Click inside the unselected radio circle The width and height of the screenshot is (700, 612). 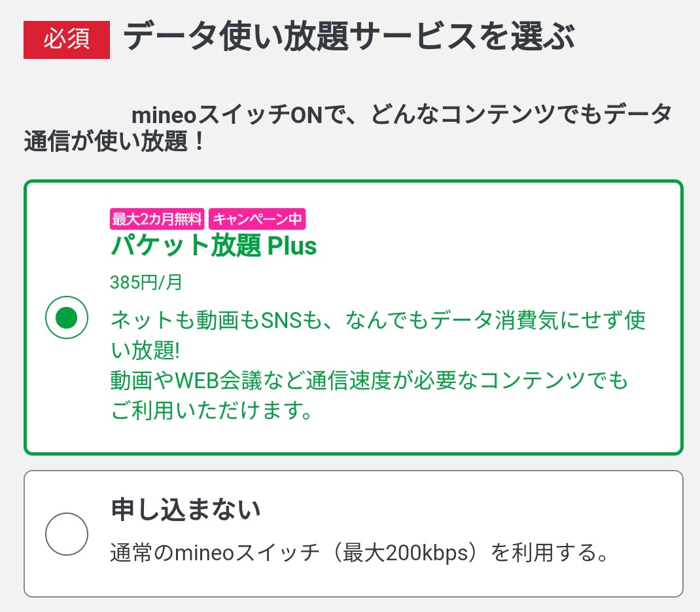(67, 533)
